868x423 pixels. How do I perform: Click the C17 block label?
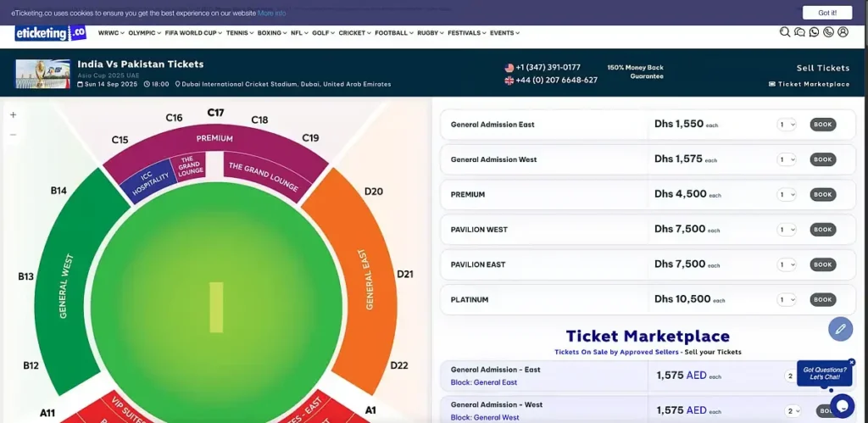tap(215, 113)
